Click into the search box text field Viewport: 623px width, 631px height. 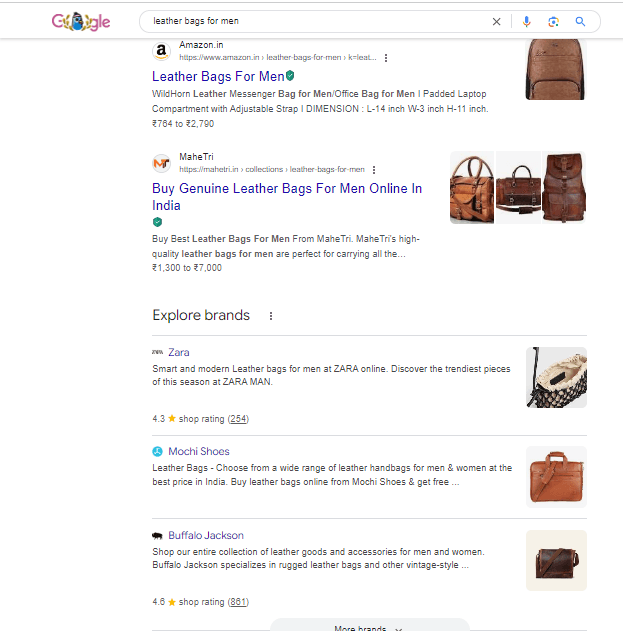pos(318,21)
